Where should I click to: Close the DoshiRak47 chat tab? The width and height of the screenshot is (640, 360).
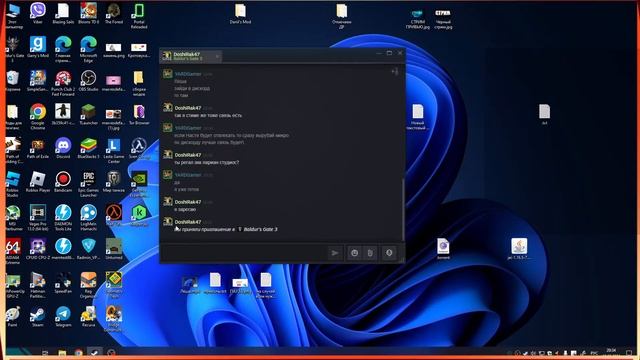pyautogui.click(x=217, y=56)
